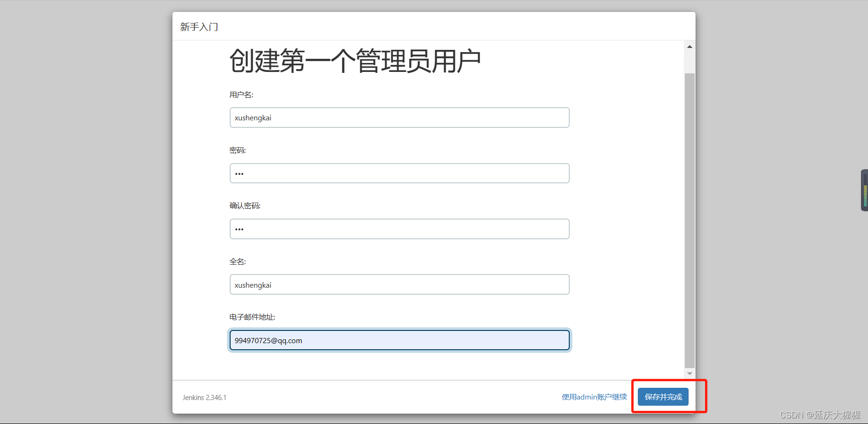Click the 确认密码 label

coord(245,206)
